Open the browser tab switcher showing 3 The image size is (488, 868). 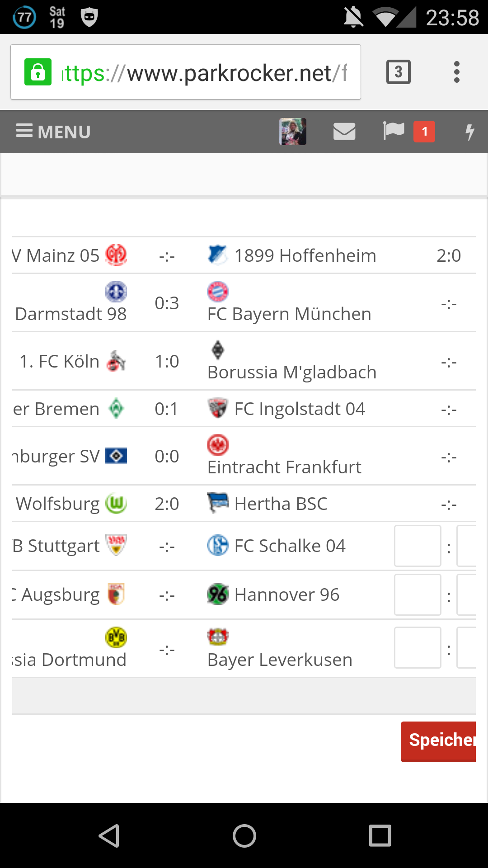399,72
